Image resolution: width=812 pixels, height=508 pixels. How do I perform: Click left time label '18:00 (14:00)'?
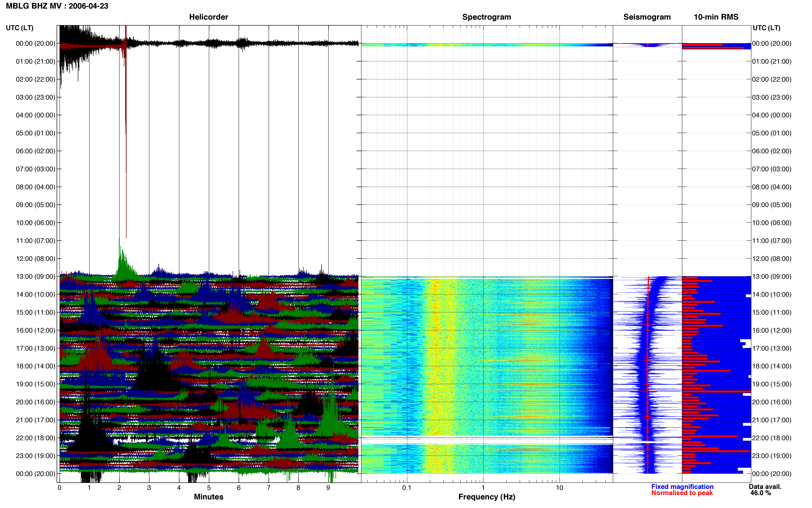click(x=36, y=366)
